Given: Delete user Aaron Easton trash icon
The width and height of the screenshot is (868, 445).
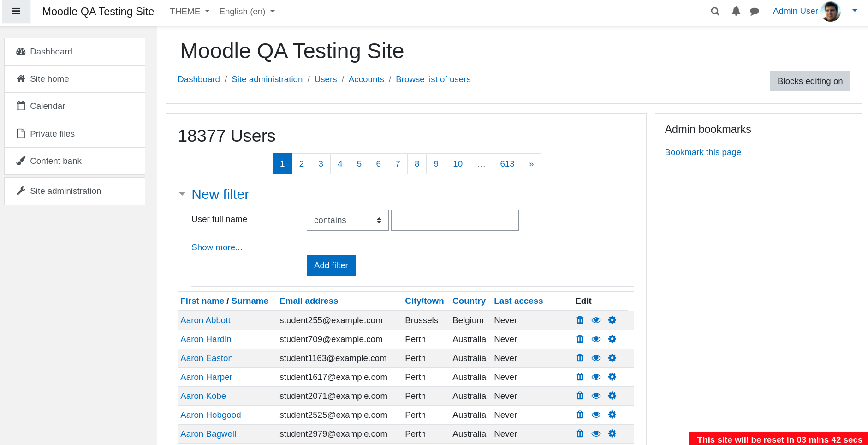Looking at the screenshot, I should pyautogui.click(x=580, y=358).
